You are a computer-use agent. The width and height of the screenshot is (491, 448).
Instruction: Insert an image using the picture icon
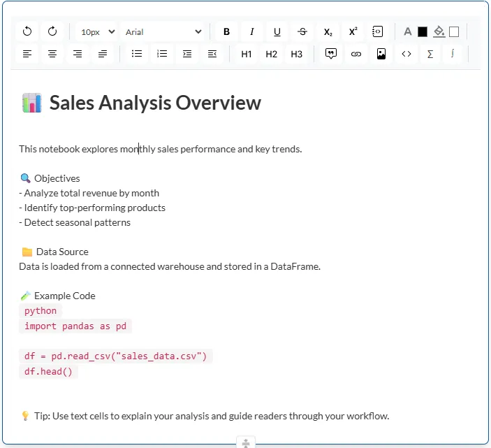pos(381,54)
